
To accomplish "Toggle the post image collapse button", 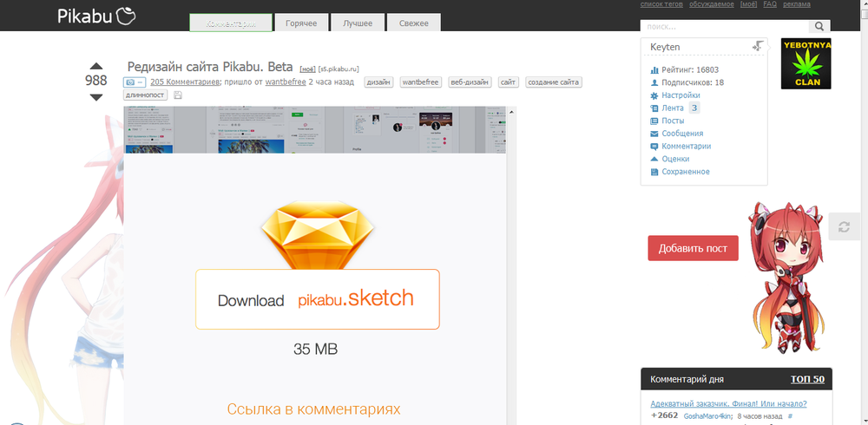I will (x=135, y=82).
